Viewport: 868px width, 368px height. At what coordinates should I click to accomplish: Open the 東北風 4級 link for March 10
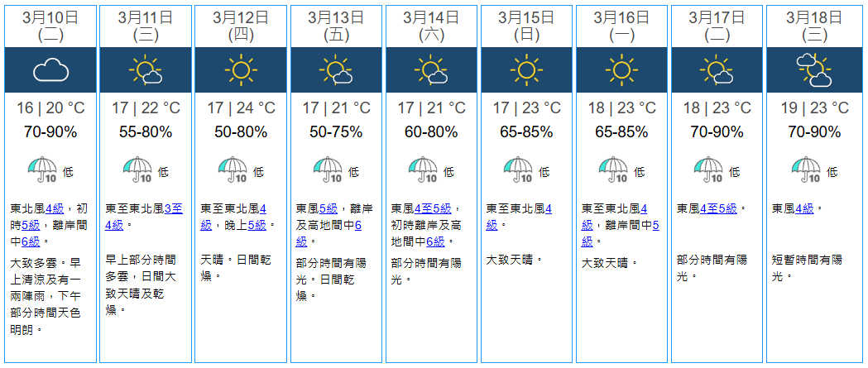[55, 208]
